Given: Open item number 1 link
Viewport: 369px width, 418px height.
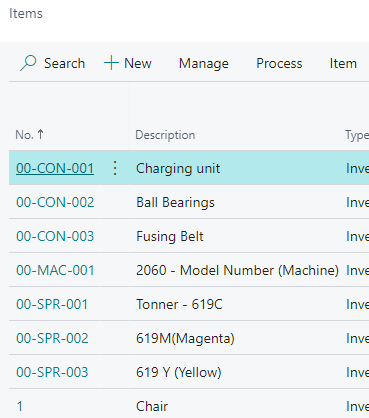Looking at the screenshot, I should pyautogui.click(x=20, y=406).
